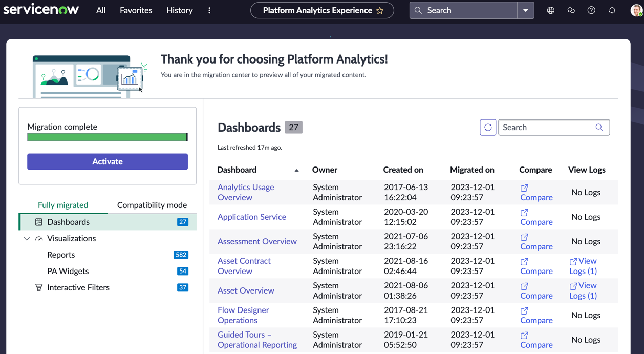
Task: Click the 27 count badge beside Dashboards heading
Action: pos(293,127)
